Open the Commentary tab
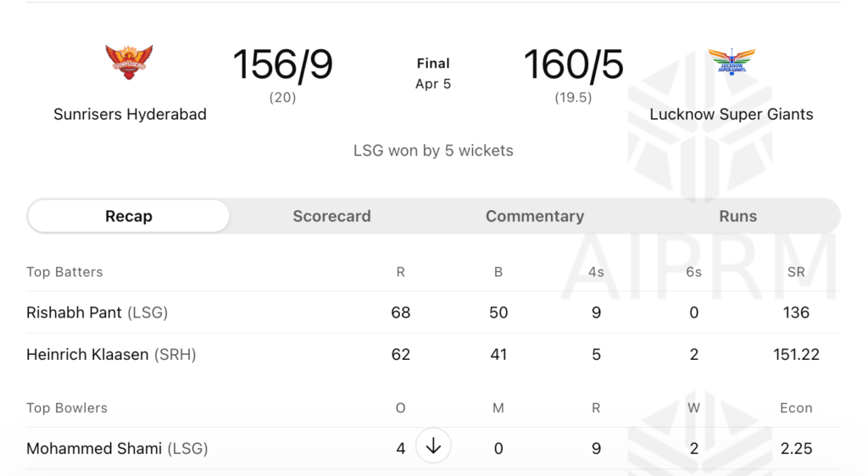Viewport: 868px width, 476px height. tap(535, 216)
